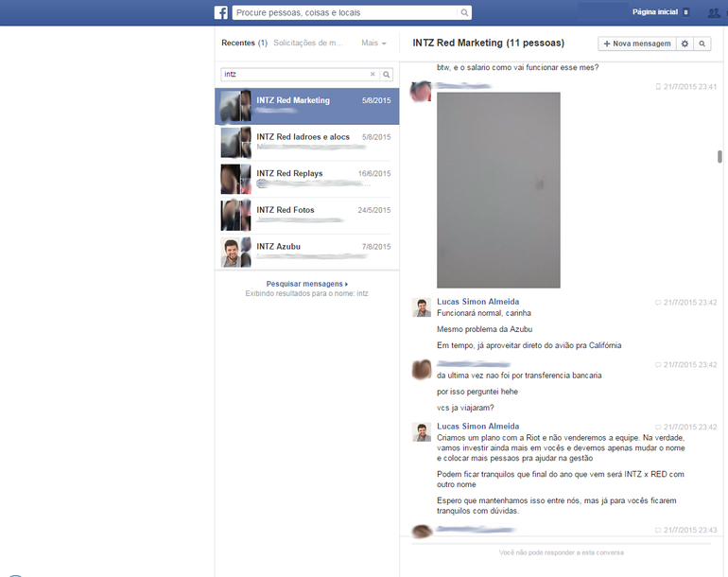Go to 'Página inicial'
Viewport: 728px width, 577px height.
point(655,12)
